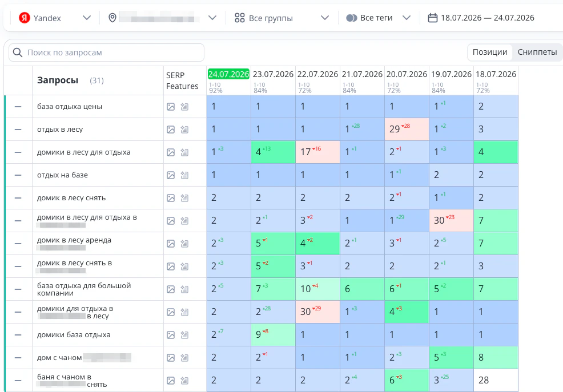The image size is (563, 392).
Task: Toggle the «Все теги» switch
Action: point(352,18)
